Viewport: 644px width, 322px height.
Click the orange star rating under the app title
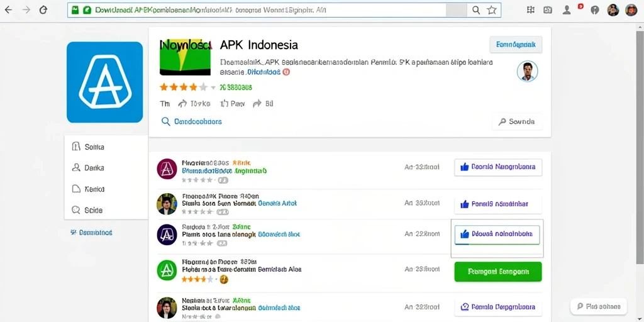tap(184, 87)
